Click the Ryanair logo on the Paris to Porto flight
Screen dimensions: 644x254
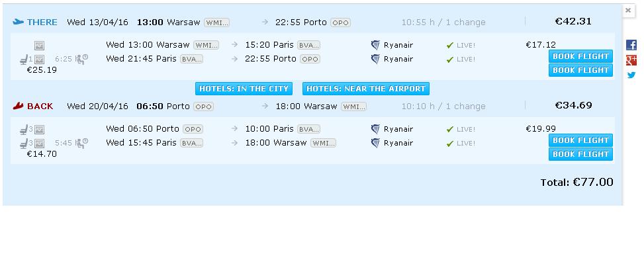tap(375, 59)
